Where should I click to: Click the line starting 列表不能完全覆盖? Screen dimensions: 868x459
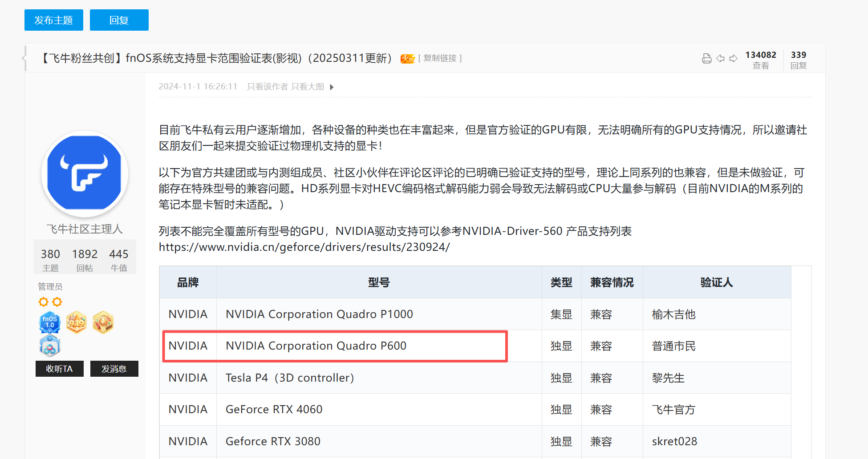coord(395,231)
